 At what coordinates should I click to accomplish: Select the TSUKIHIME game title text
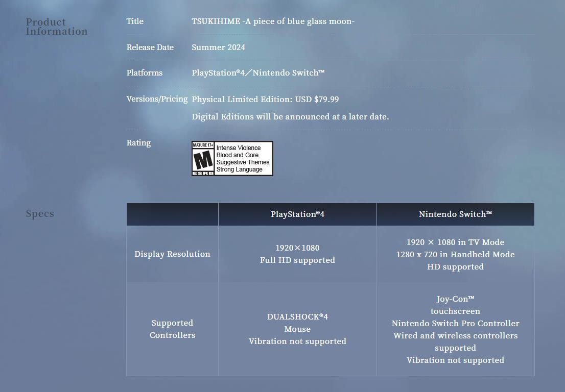tap(273, 21)
